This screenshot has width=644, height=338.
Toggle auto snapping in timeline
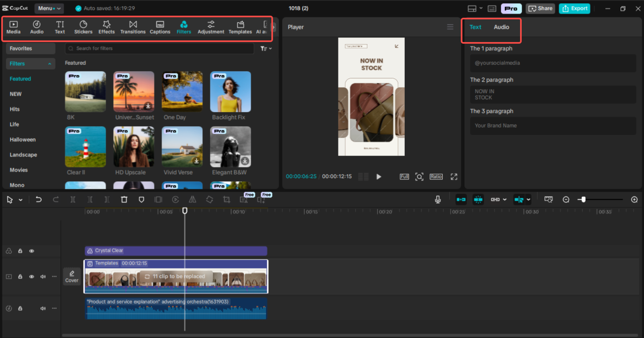(x=478, y=200)
